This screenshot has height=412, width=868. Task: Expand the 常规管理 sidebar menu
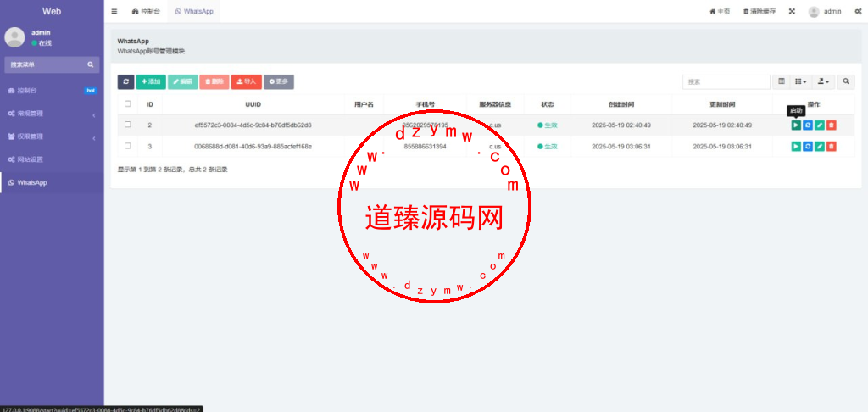(52, 114)
